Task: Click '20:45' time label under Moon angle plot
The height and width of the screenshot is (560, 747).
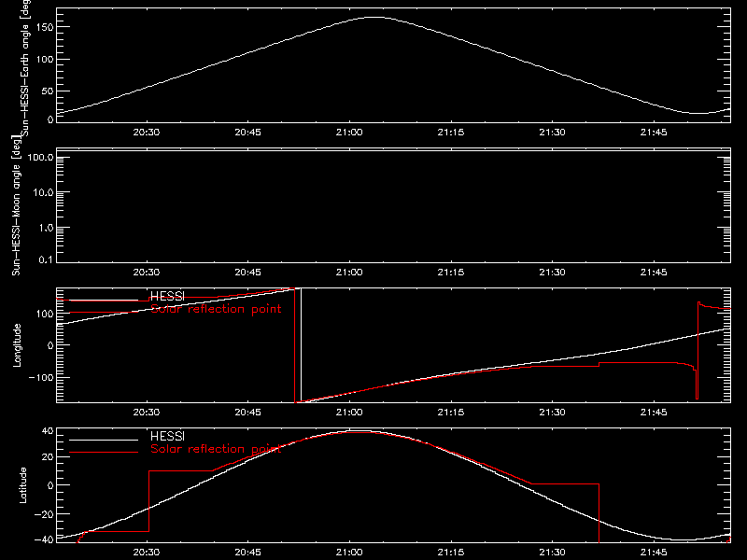Action: 247,273
